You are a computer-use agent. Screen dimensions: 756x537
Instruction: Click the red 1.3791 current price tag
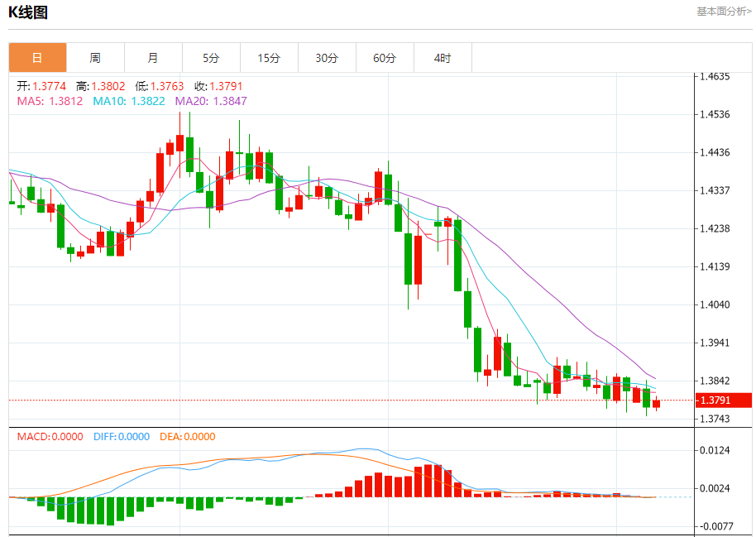tap(724, 400)
